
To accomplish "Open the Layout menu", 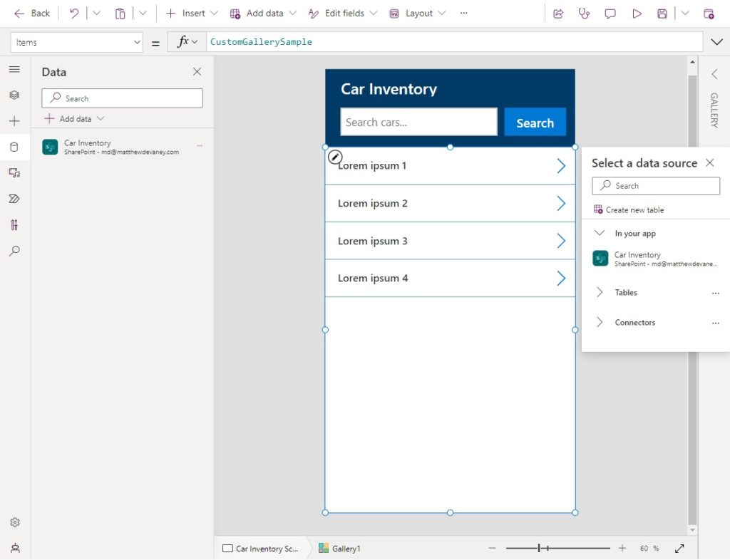I will (x=417, y=14).
